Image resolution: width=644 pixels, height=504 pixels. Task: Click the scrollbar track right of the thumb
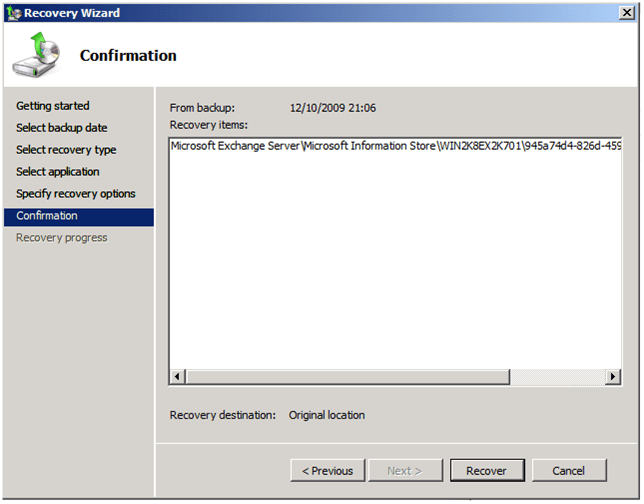click(x=556, y=377)
